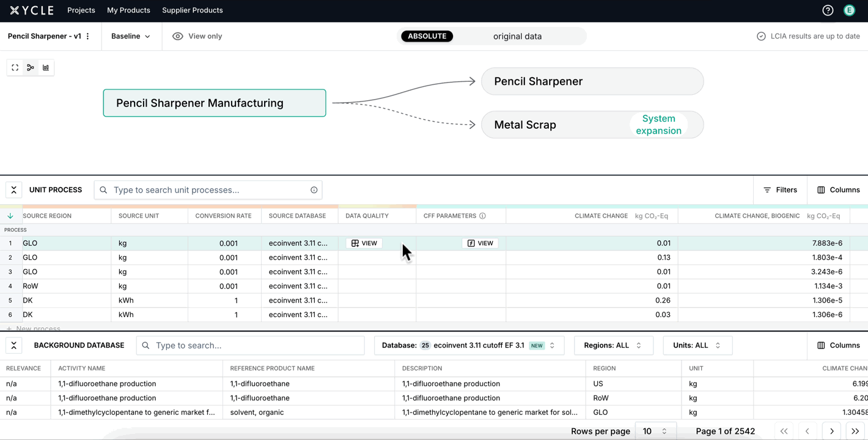
Task: Open the Baseline scenario dropdown
Action: click(130, 36)
